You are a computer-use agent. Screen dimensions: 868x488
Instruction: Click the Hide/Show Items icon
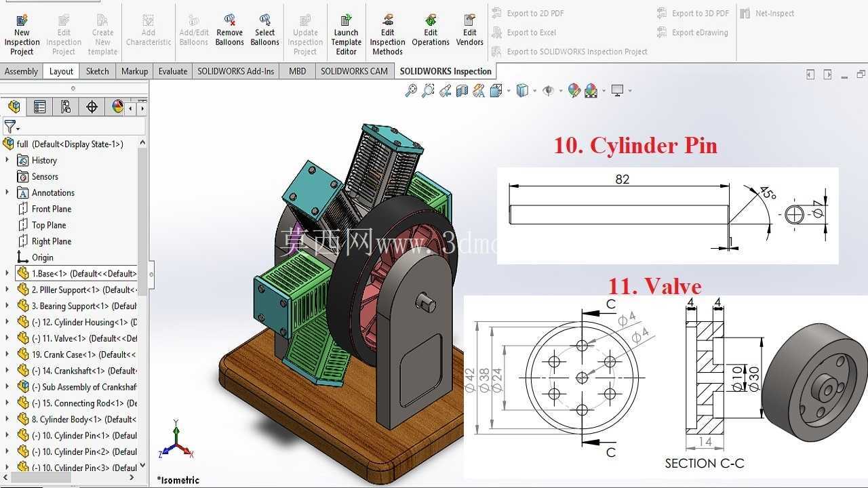548,90
